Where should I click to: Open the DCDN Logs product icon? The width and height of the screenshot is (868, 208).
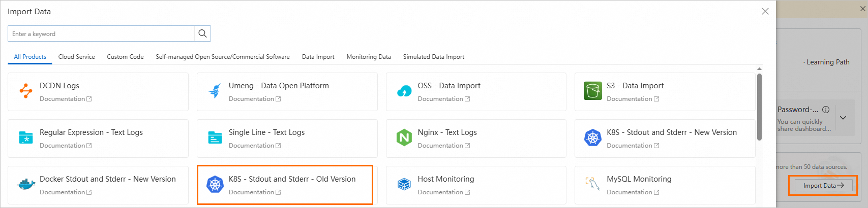tap(26, 91)
